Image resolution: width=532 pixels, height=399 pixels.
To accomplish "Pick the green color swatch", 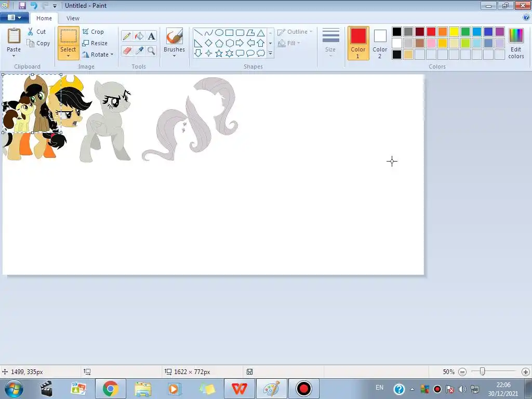I will tap(465, 32).
